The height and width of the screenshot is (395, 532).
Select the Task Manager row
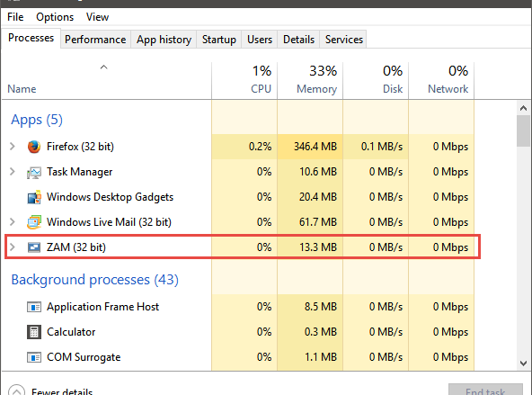pyautogui.click(x=238, y=172)
